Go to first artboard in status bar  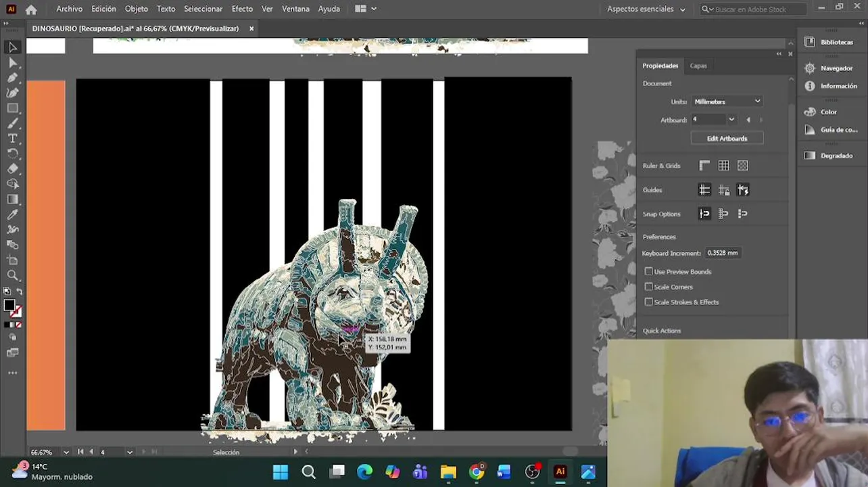pyautogui.click(x=80, y=452)
